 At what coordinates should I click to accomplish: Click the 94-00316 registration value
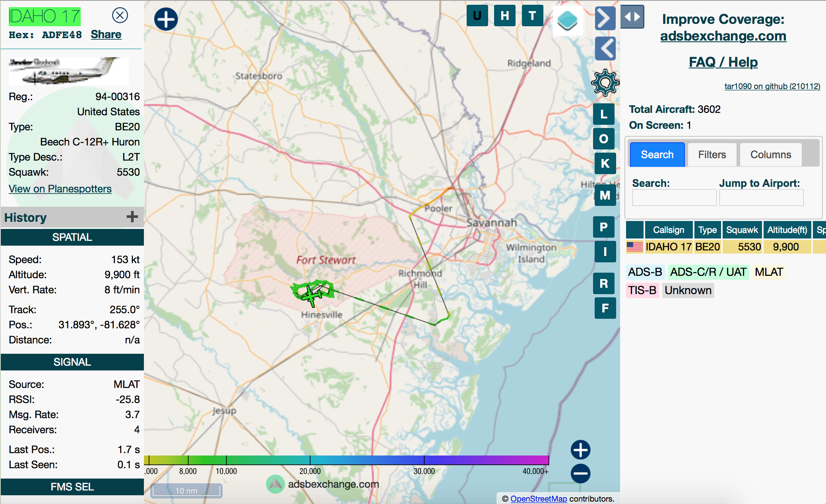click(117, 97)
